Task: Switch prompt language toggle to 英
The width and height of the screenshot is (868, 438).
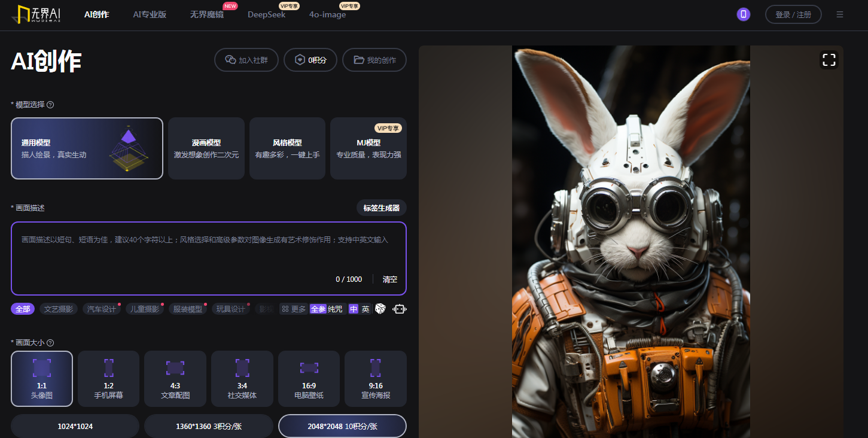Action: pyautogui.click(x=365, y=309)
